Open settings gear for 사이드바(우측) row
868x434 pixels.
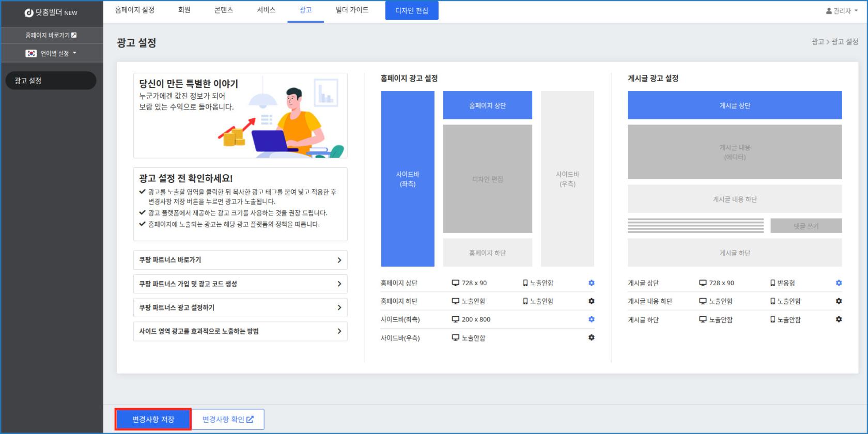coord(591,337)
